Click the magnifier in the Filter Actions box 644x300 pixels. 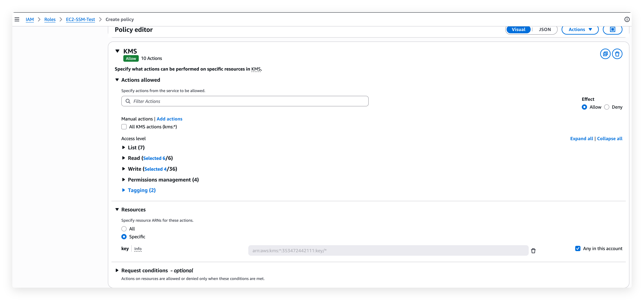pyautogui.click(x=128, y=101)
